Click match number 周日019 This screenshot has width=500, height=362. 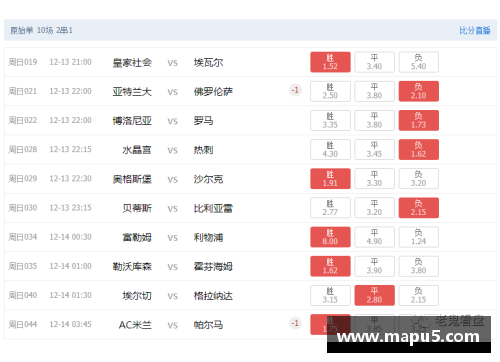coord(23,62)
